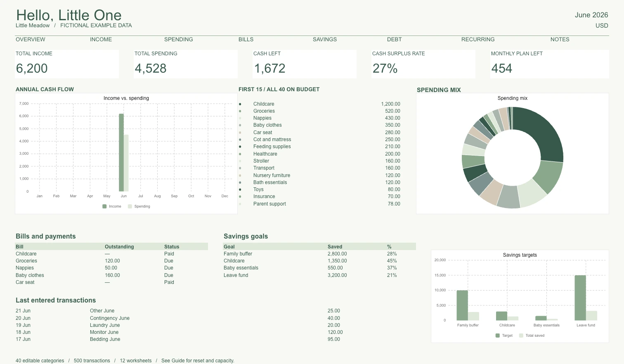Click the Family buffer target bar
Viewport: 624px width, 364px height.
462,305
